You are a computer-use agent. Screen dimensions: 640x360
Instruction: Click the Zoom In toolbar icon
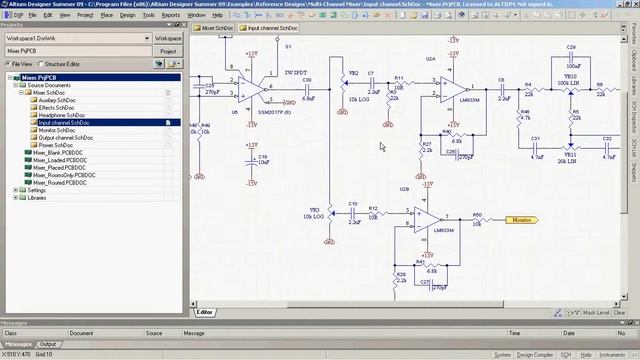coord(474,15)
